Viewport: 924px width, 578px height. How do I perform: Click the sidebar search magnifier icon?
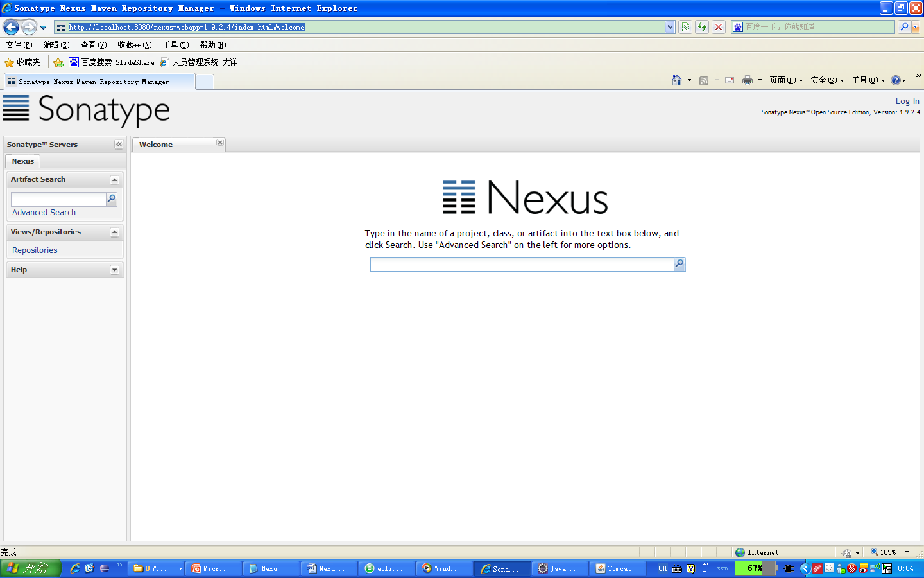coord(112,199)
